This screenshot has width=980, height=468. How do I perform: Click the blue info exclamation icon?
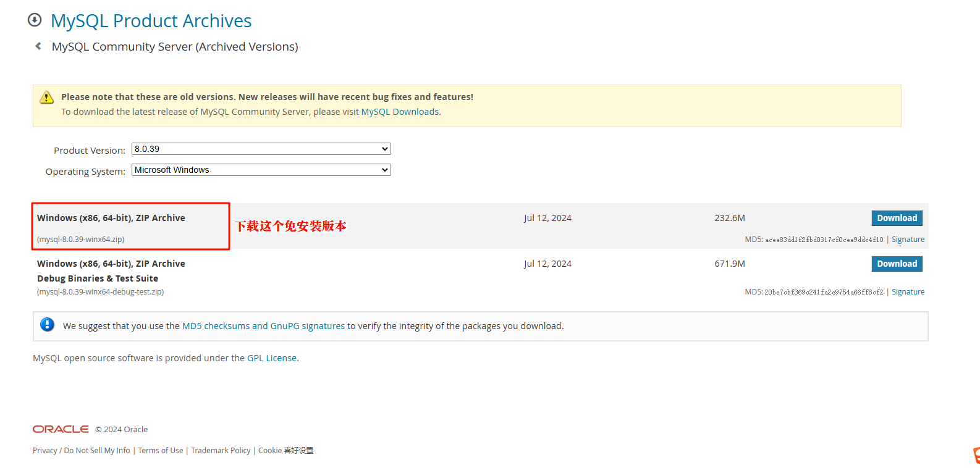click(47, 325)
